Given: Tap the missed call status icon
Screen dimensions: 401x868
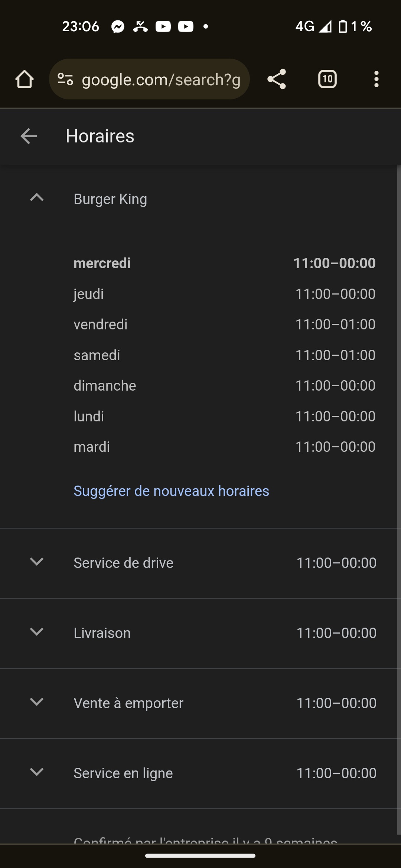Looking at the screenshot, I should point(140,27).
